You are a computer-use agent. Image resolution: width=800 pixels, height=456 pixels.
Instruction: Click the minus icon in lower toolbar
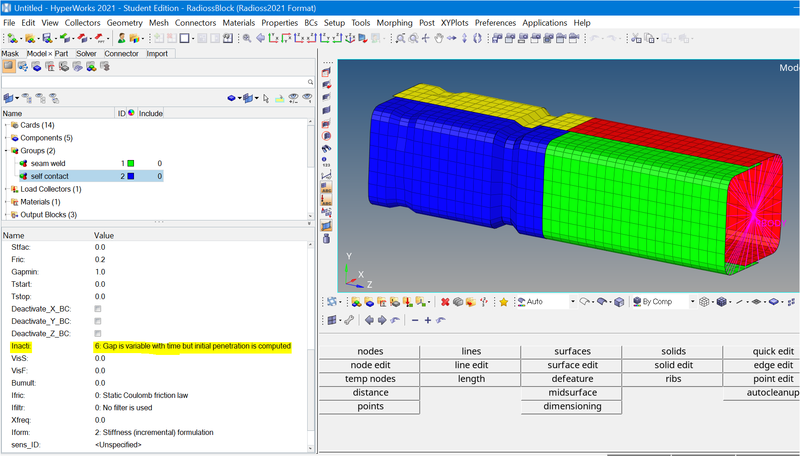(x=415, y=320)
